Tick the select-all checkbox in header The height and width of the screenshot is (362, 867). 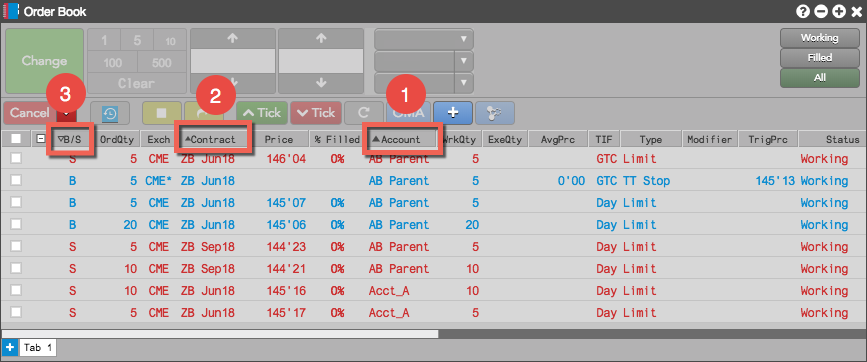tap(16, 139)
